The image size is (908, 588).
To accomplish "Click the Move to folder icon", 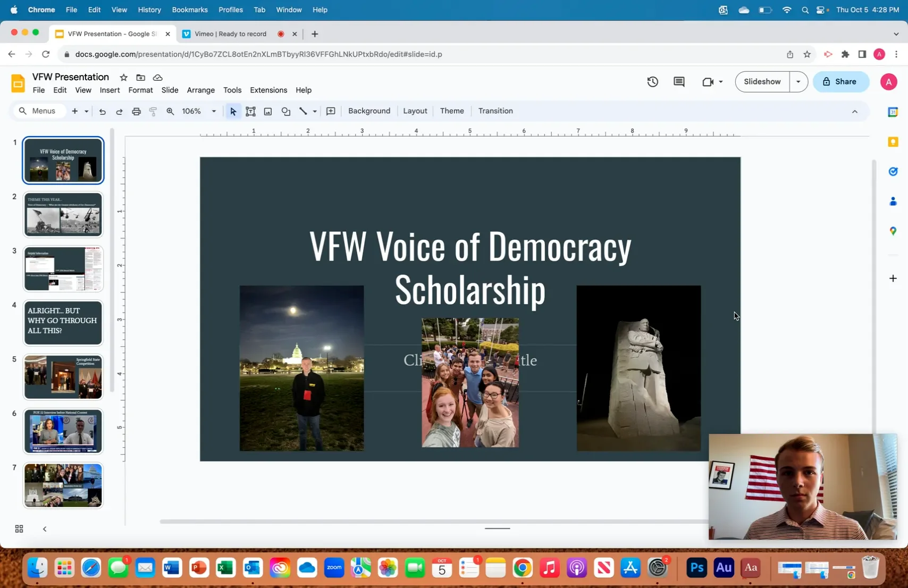I will 140,78.
